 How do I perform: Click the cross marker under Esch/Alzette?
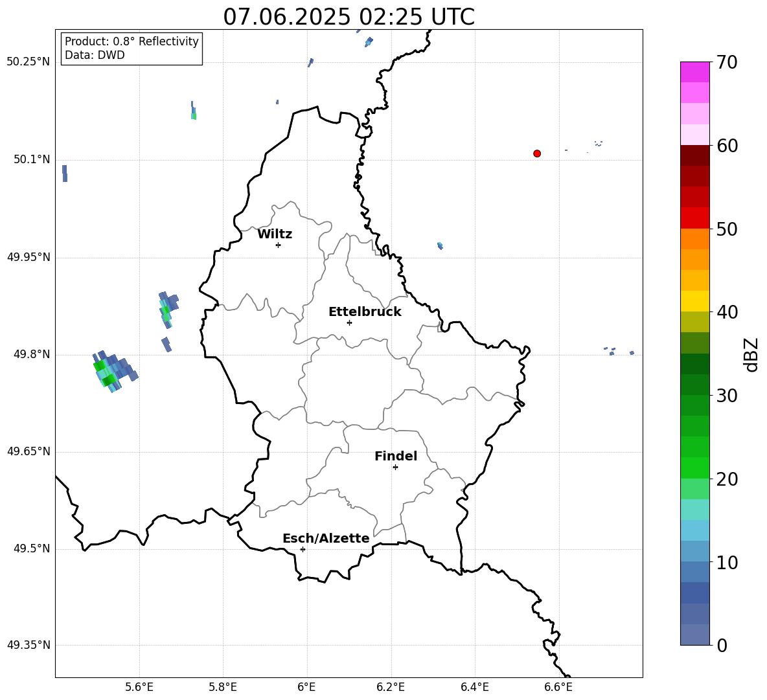click(303, 549)
